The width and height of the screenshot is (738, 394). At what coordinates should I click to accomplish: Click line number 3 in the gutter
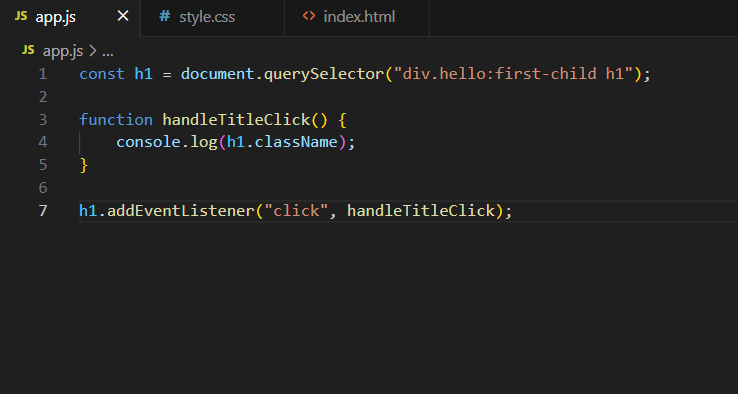point(43,120)
